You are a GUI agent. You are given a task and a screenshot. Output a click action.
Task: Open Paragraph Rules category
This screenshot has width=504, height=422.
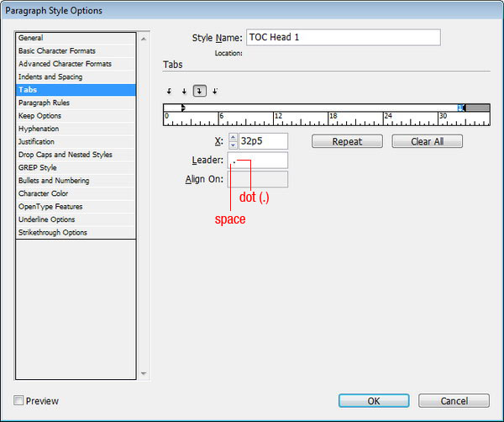pos(76,103)
